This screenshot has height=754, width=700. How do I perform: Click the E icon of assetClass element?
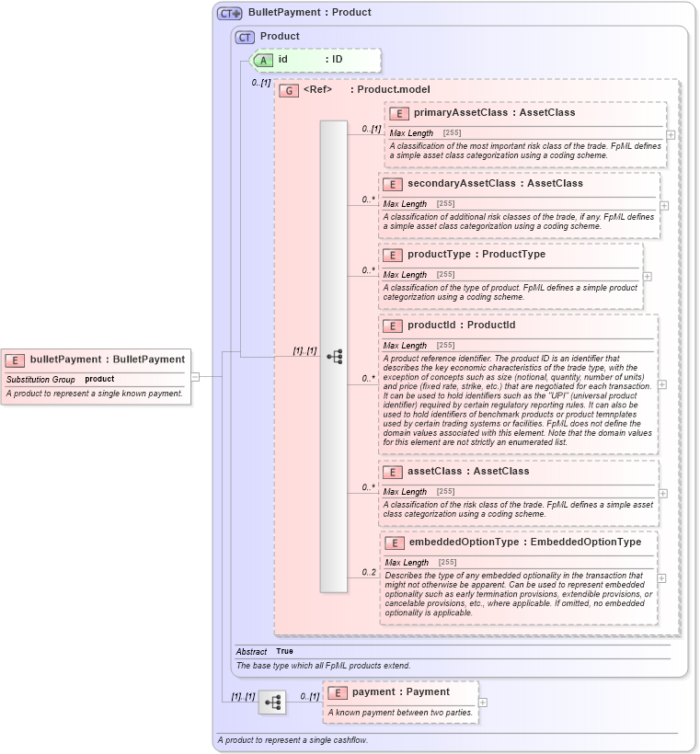tap(393, 472)
